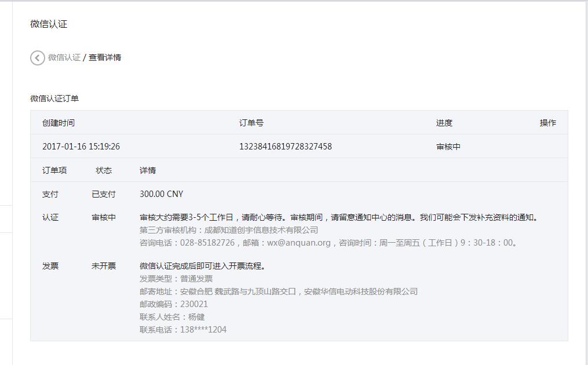Click the 审核中 progress value in order row
Viewport: 588px width, 365px height.
pos(448,147)
